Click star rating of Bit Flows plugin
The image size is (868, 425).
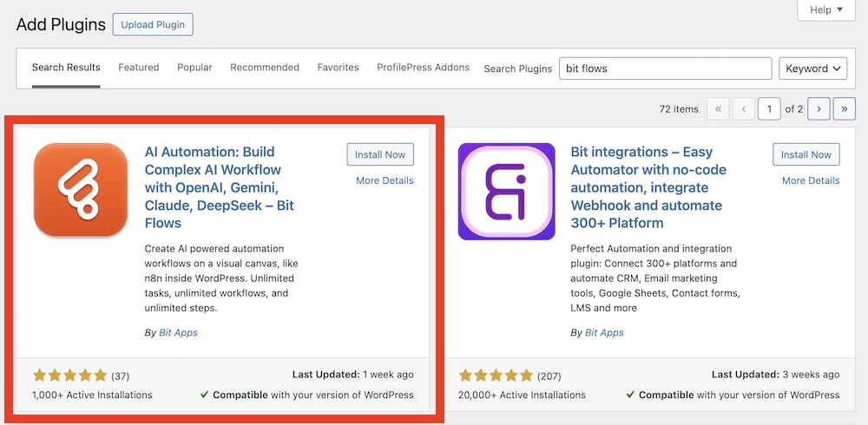coord(69,376)
